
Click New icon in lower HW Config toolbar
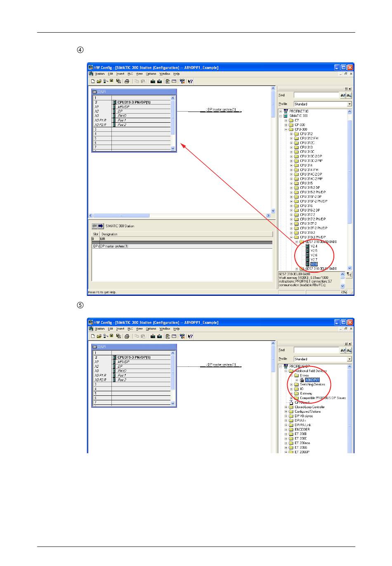tap(93, 336)
